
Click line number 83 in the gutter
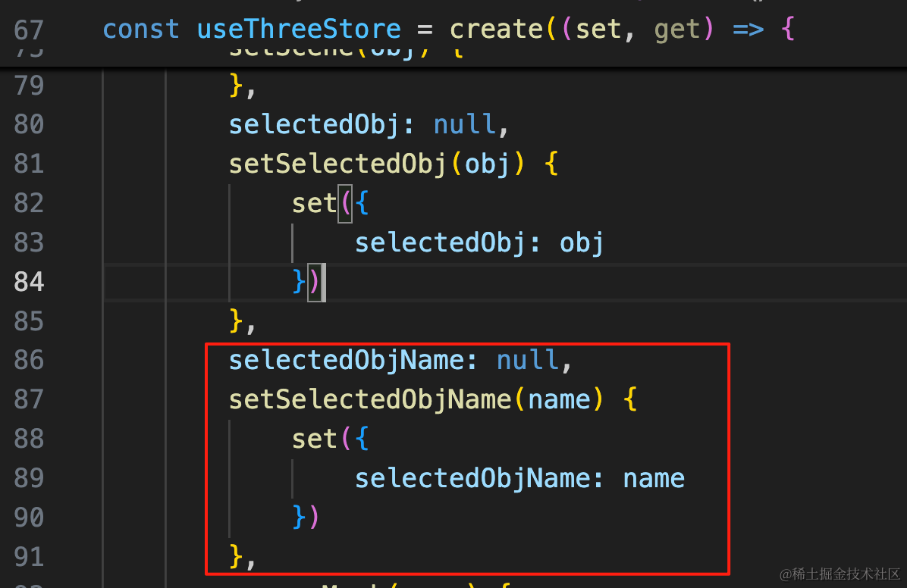(x=29, y=242)
